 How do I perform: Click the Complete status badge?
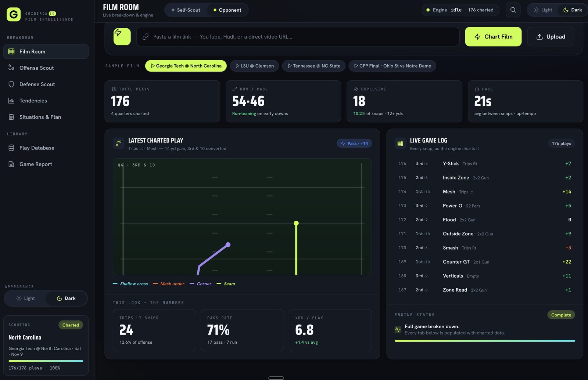pos(561,315)
